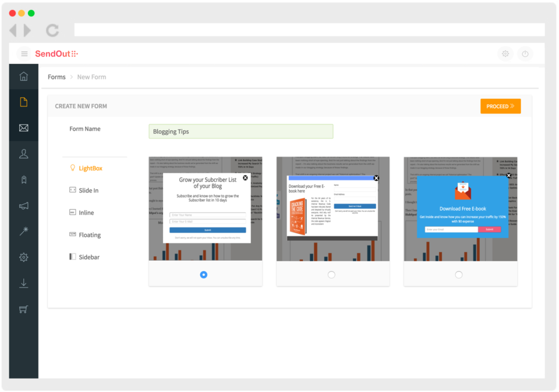Select the Inline form type
Screen dimensions: 559x392
(x=83, y=212)
